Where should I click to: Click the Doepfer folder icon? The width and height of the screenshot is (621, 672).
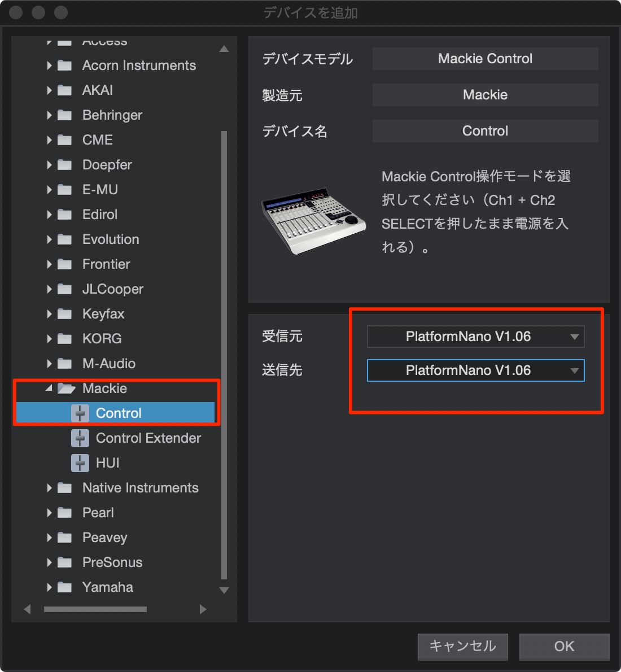point(65,164)
